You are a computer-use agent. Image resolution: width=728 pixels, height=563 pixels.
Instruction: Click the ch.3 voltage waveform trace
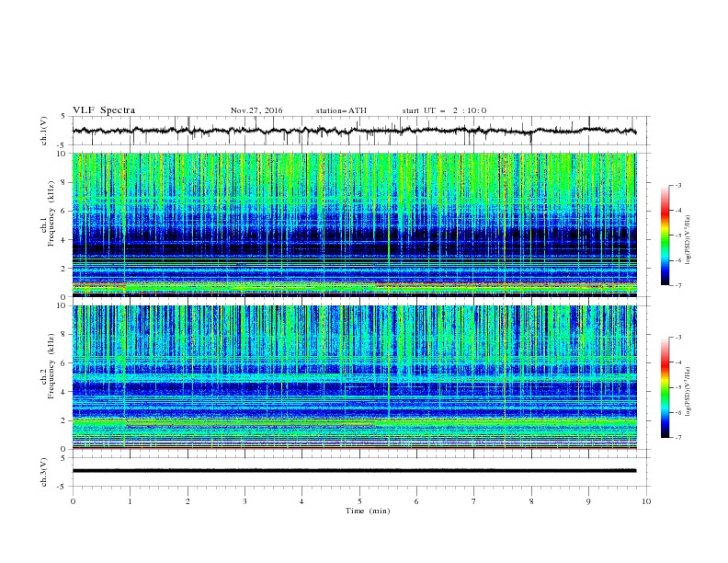point(354,471)
